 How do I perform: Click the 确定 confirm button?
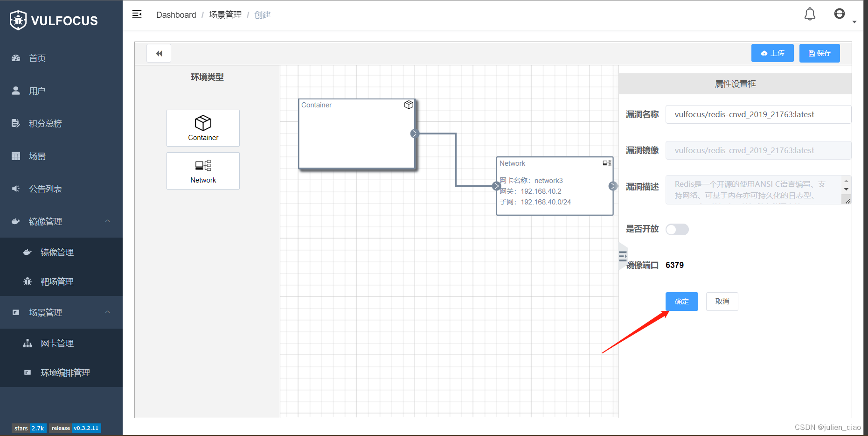point(681,302)
